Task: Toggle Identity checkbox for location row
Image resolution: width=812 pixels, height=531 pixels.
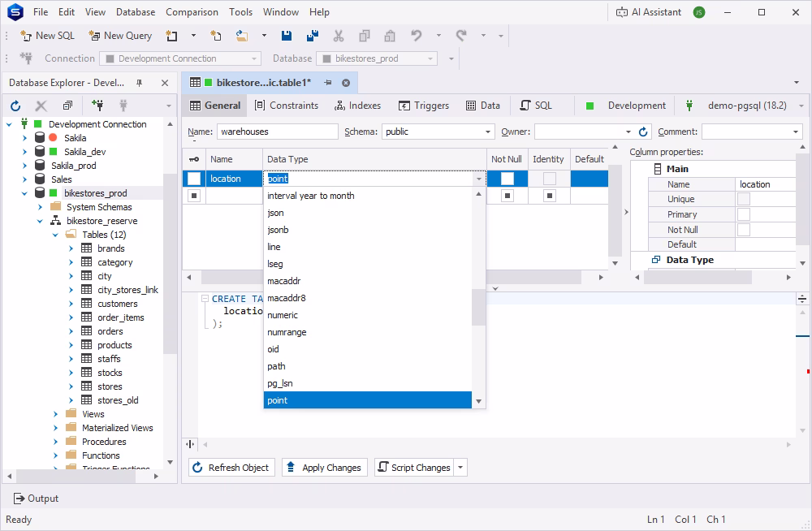Action: (550, 179)
